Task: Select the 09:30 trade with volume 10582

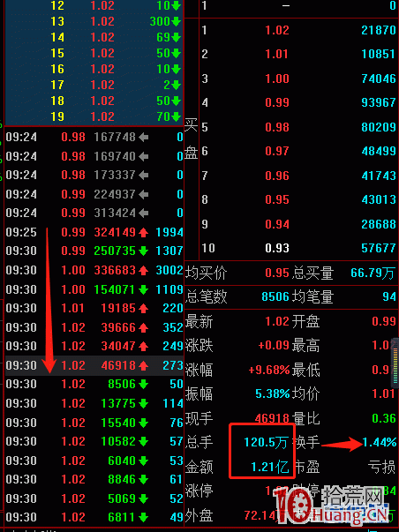Action: tap(94, 442)
